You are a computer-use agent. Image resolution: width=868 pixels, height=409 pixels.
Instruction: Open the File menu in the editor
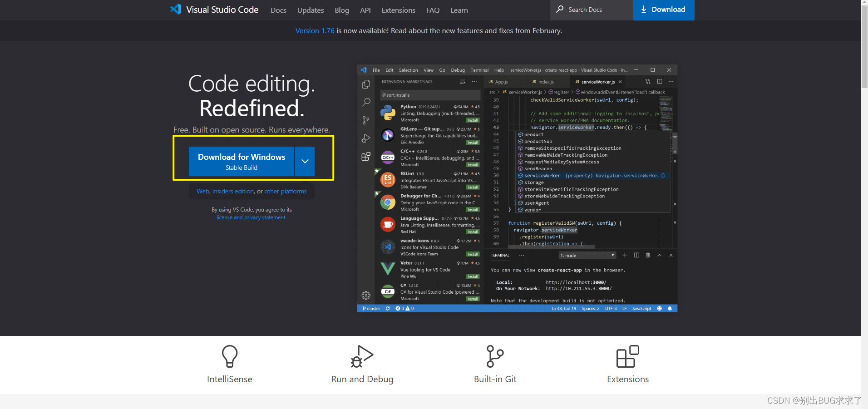(376, 70)
